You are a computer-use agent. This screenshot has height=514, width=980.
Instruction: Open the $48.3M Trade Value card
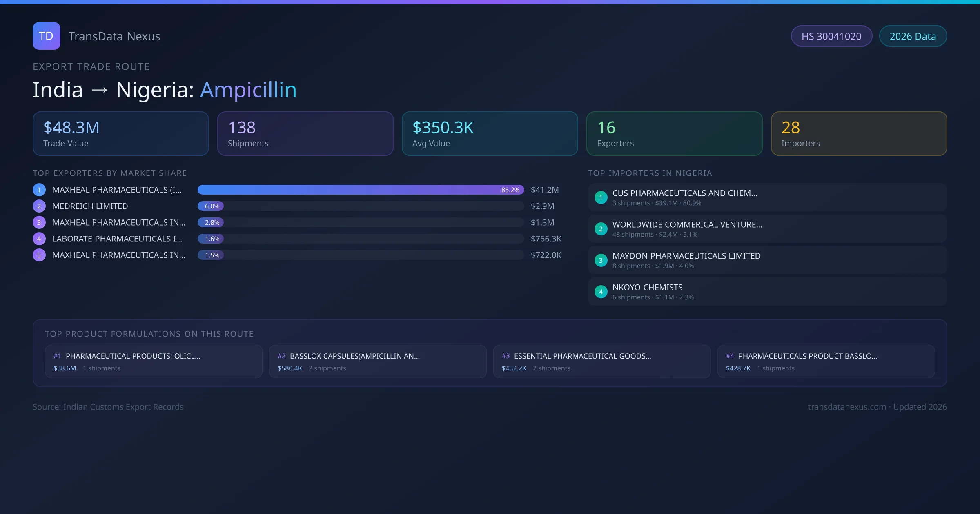pyautogui.click(x=120, y=133)
